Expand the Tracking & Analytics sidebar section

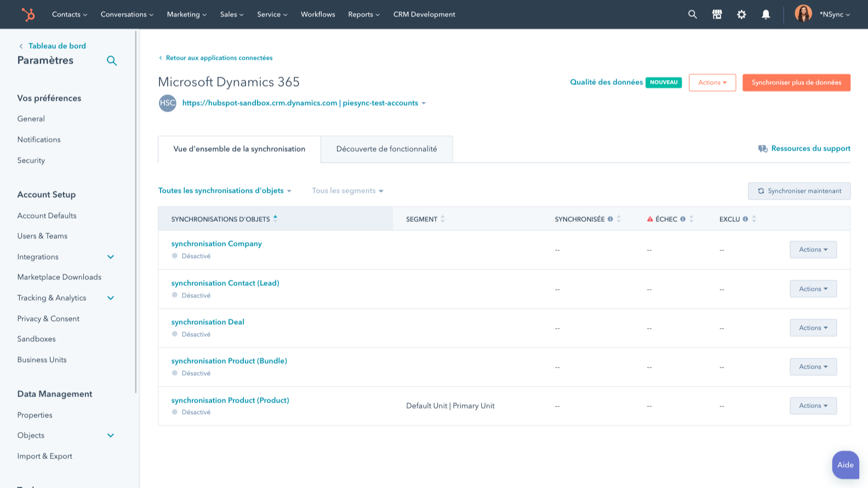111,298
